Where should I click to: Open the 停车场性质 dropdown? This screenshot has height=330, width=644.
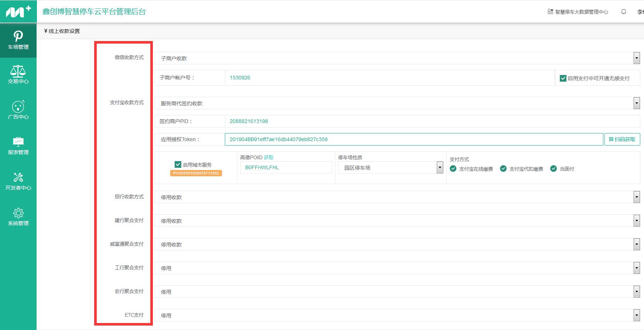439,167
